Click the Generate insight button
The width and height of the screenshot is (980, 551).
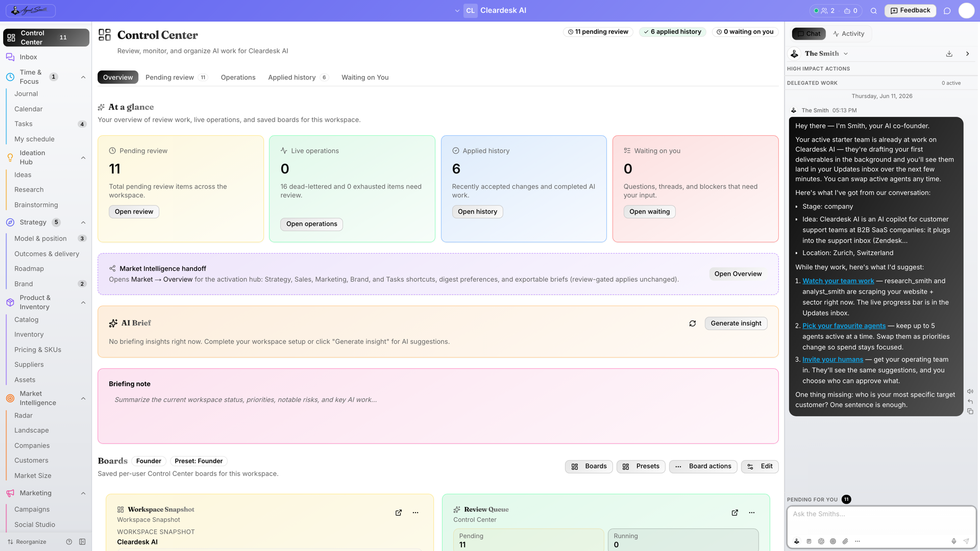[x=736, y=323]
